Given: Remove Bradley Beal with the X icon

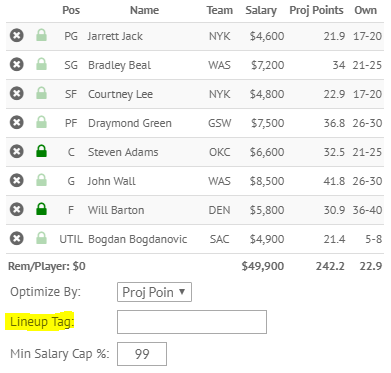Looking at the screenshot, I should point(17,64).
